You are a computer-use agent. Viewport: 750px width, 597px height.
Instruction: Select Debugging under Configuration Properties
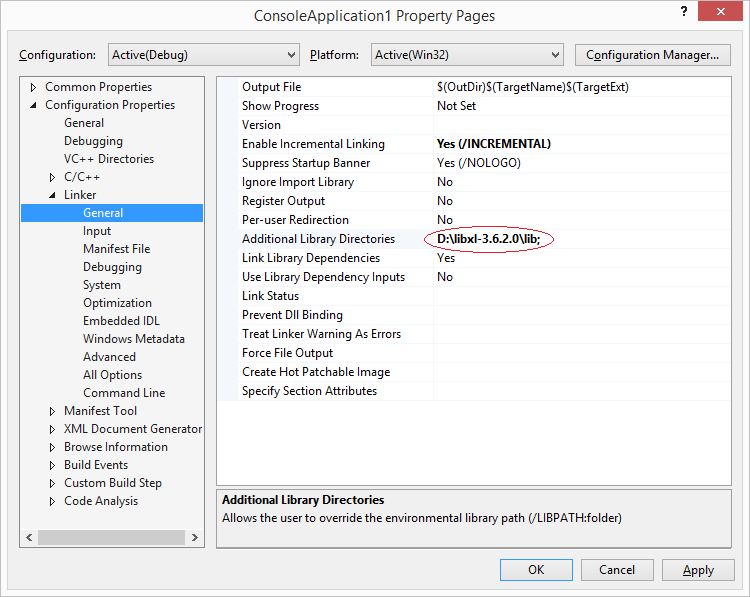coord(93,141)
